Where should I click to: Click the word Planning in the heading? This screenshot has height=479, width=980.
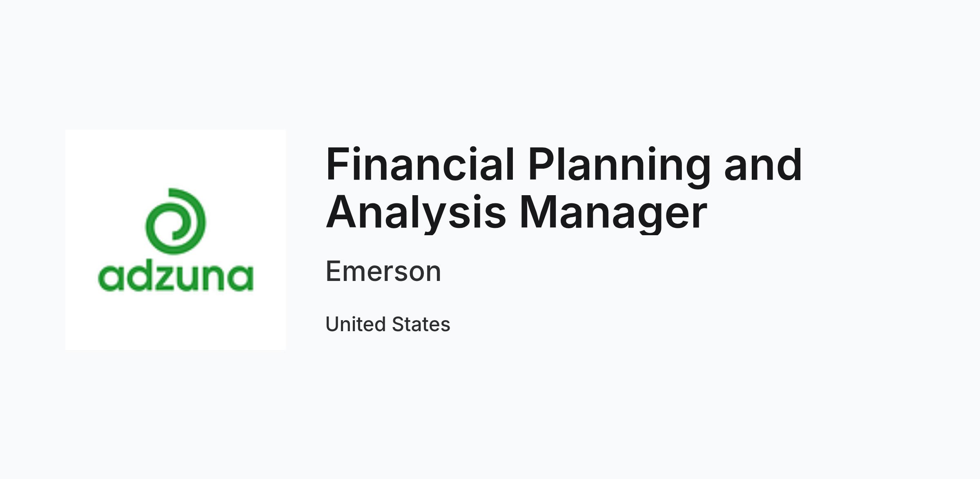619,167
